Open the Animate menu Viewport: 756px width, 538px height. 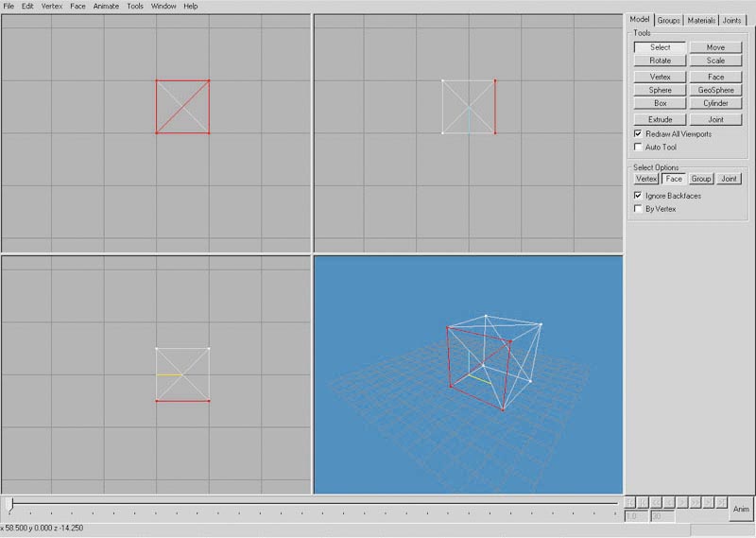(106, 7)
